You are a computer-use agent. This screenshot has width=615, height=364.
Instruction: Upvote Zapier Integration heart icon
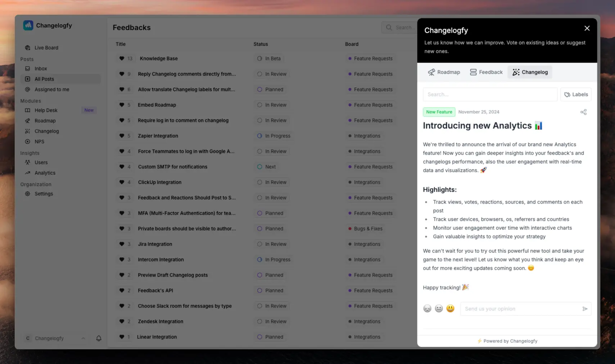click(122, 136)
